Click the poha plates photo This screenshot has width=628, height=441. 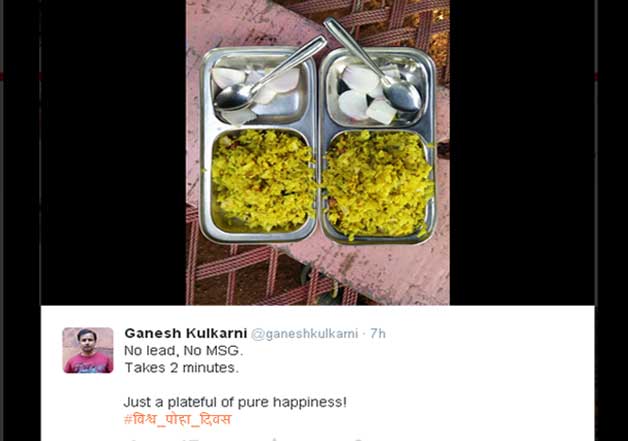point(318,152)
